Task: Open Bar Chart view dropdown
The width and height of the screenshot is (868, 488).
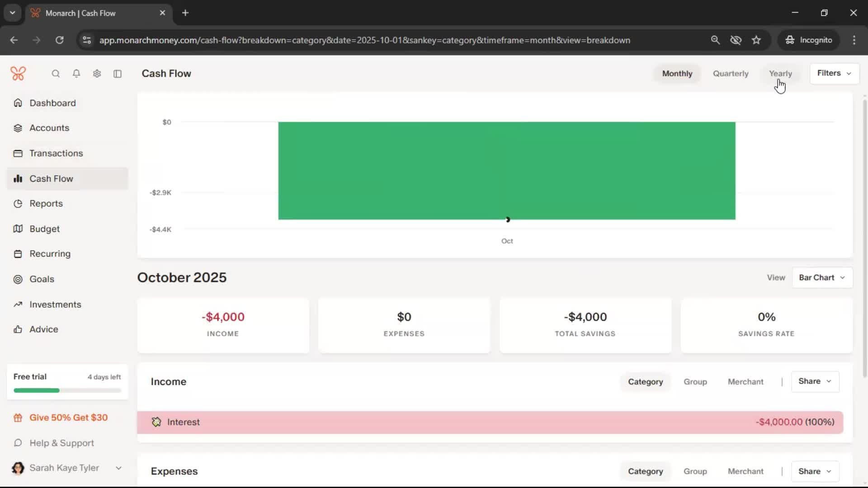Action: tap(822, 277)
